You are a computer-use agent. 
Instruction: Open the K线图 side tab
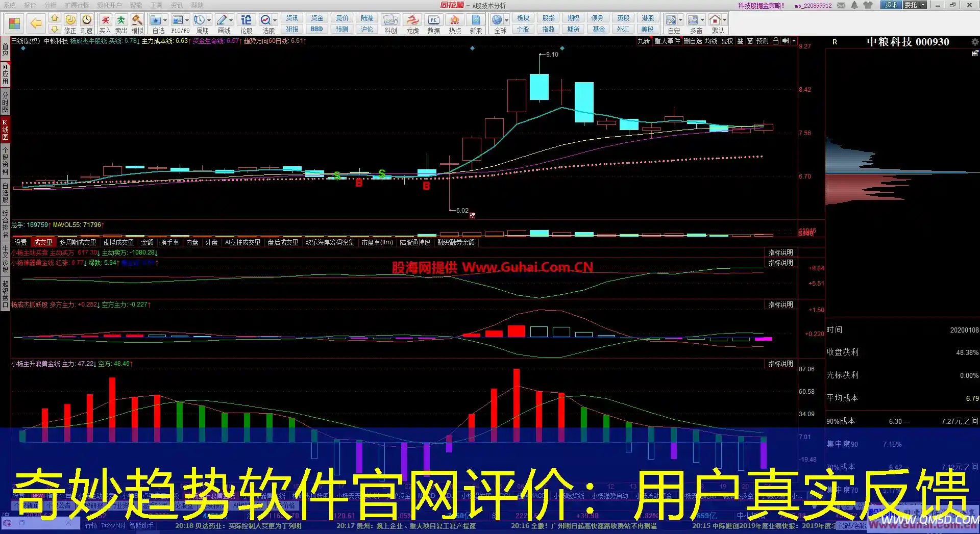coord(5,130)
